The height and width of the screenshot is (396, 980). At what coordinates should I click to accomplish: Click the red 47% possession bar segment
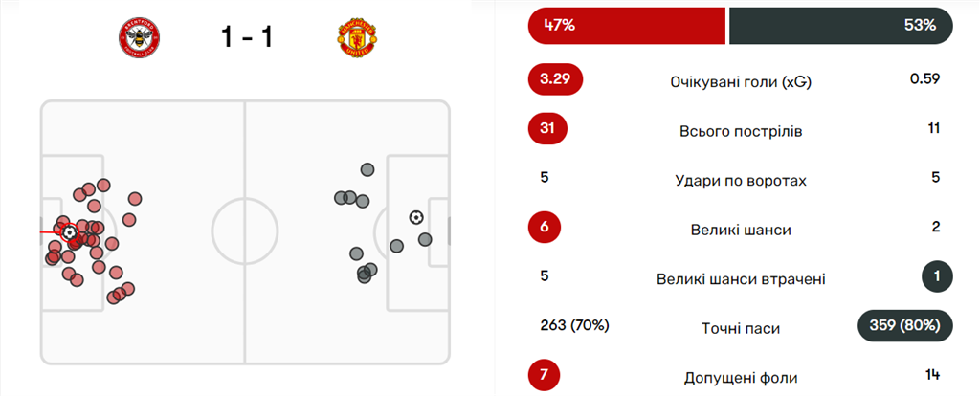point(626,26)
